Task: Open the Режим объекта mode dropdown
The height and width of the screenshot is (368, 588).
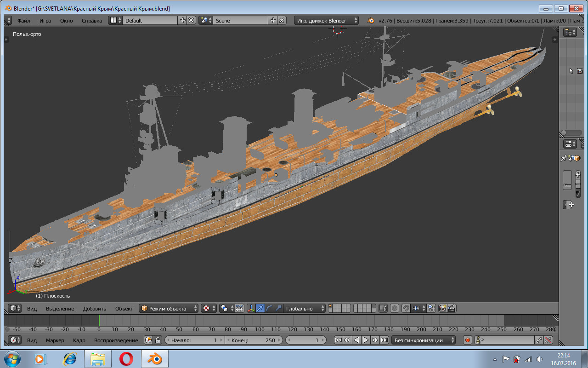Action: click(169, 308)
